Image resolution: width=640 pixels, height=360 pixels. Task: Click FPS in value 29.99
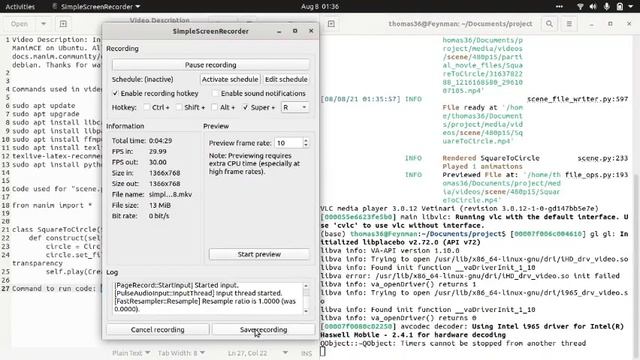(158, 151)
